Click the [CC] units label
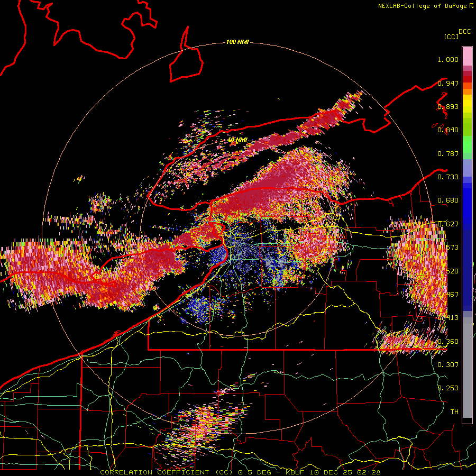This screenshot has width=476, height=476. pyautogui.click(x=451, y=36)
